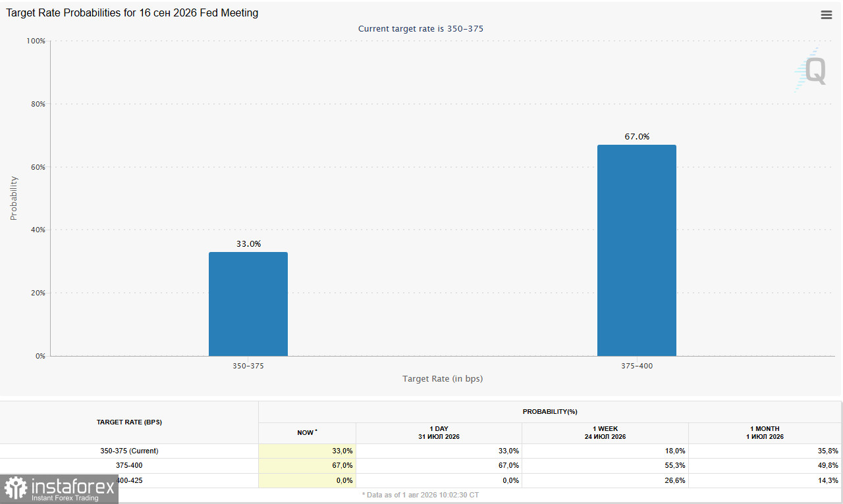
Task: Click the NOW cell for 350-375 showing 33,0%
Action: (x=307, y=451)
